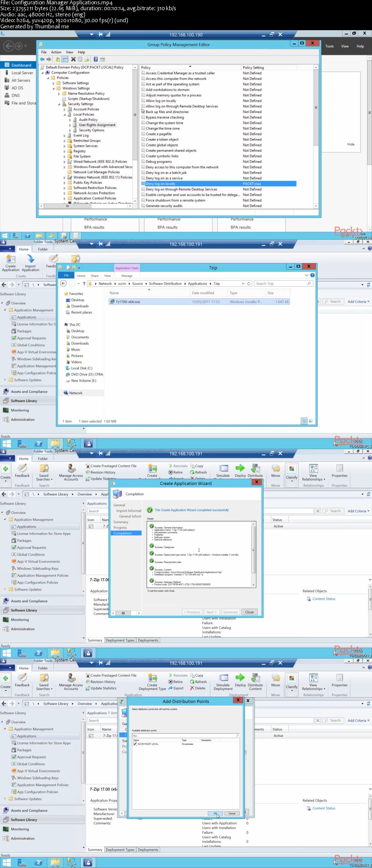Image resolution: width=372 pixels, height=868 pixels.
Task: Click Filter field in Add Distribution Points dialog
Action: pos(185,736)
